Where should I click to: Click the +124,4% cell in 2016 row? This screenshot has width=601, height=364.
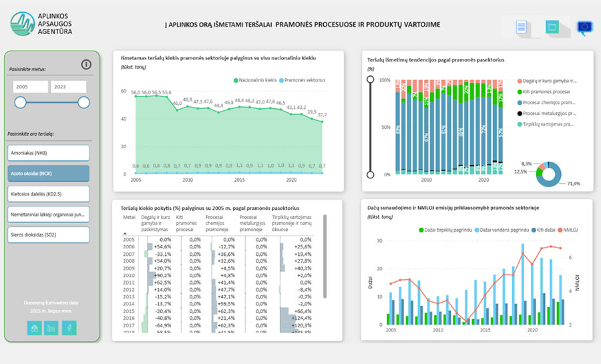pos(302,318)
